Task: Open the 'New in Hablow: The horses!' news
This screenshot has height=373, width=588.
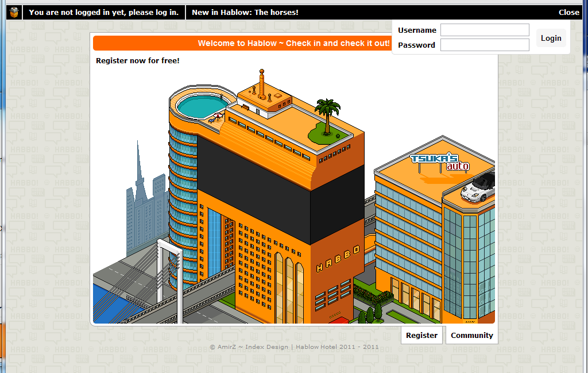Action: tap(245, 12)
